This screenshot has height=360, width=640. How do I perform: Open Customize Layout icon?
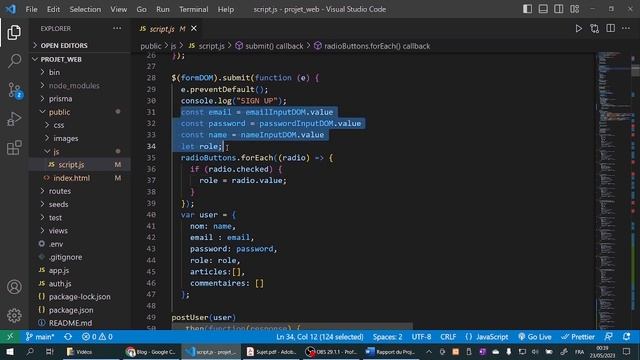[x=574, y=9]
